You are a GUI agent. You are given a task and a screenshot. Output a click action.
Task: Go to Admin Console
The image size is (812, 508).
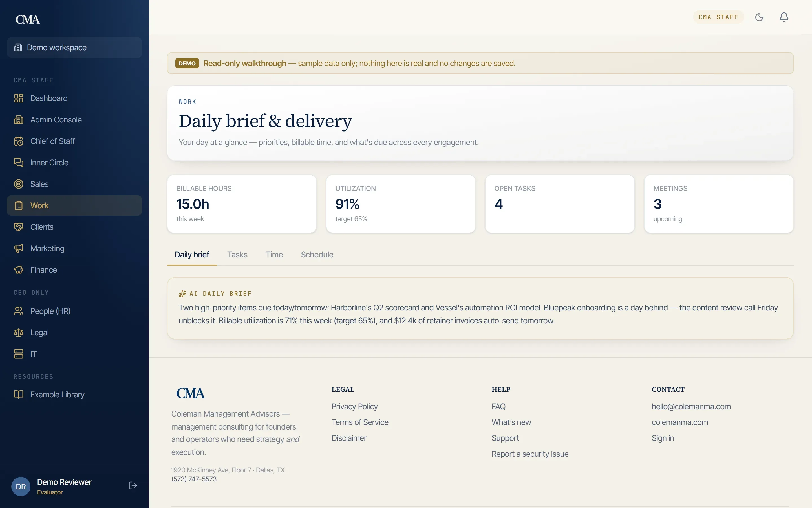tap(74, 120)
